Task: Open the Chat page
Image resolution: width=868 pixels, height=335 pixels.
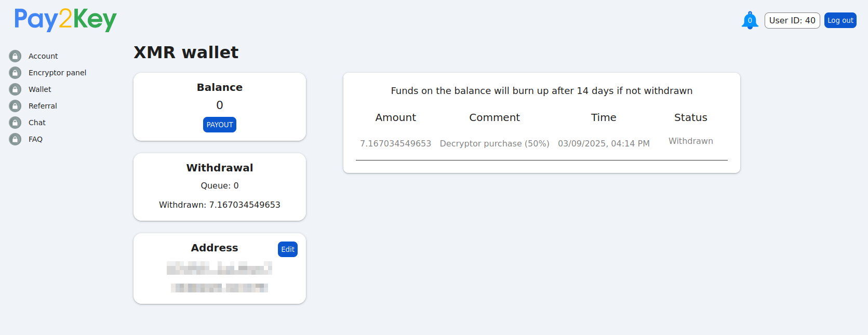Action: (37, 123)
